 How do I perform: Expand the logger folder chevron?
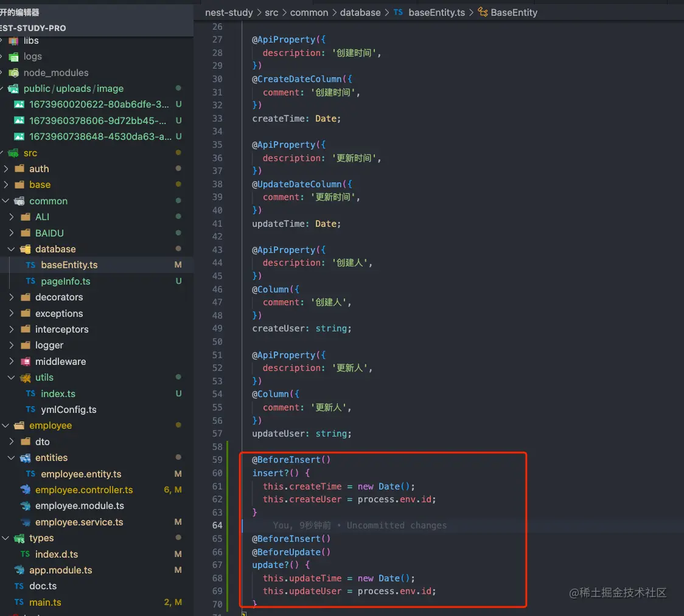[x=12, y=345]
